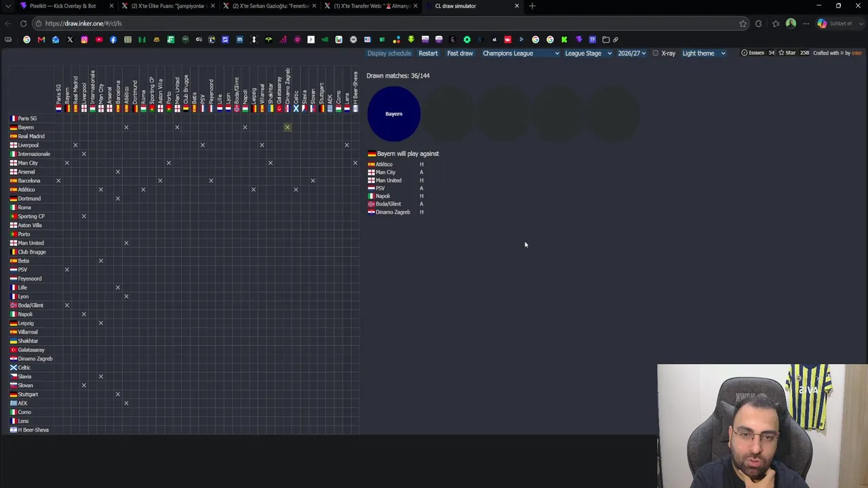Go back with the browser back arrow
This screenshot has height=488, width=868.
(8, 23)
